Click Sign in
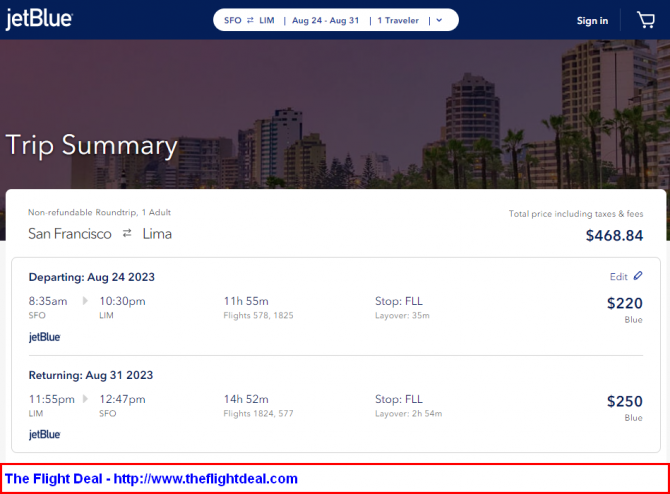The height and width of the screenshot is (494, 670). [592, 21]
